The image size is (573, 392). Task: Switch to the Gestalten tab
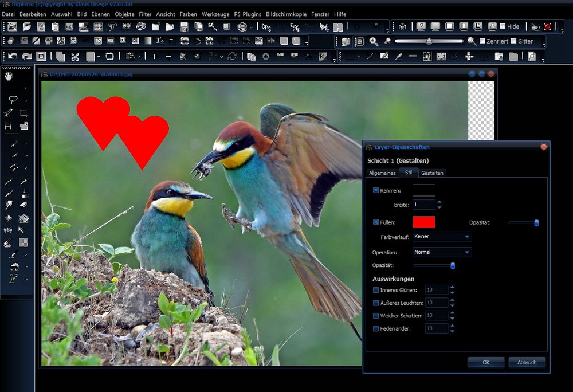point(431,173)
